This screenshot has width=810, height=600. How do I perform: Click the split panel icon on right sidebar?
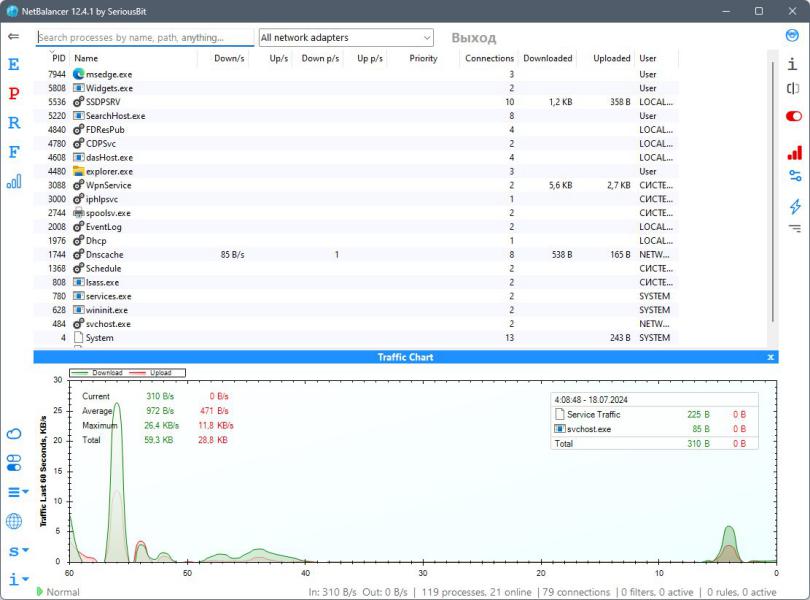coord(793,88)
